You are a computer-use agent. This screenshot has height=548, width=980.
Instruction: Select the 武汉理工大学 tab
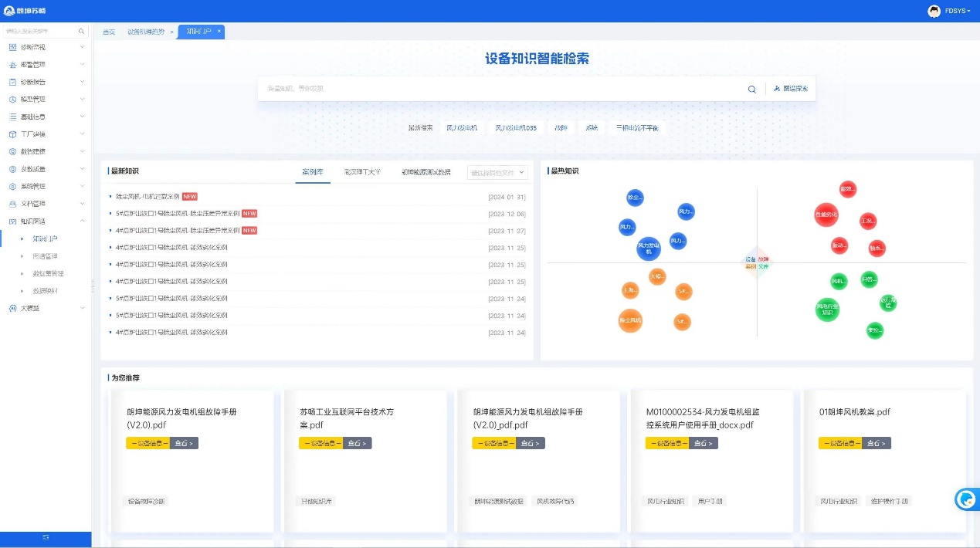(x=362, y=173)
